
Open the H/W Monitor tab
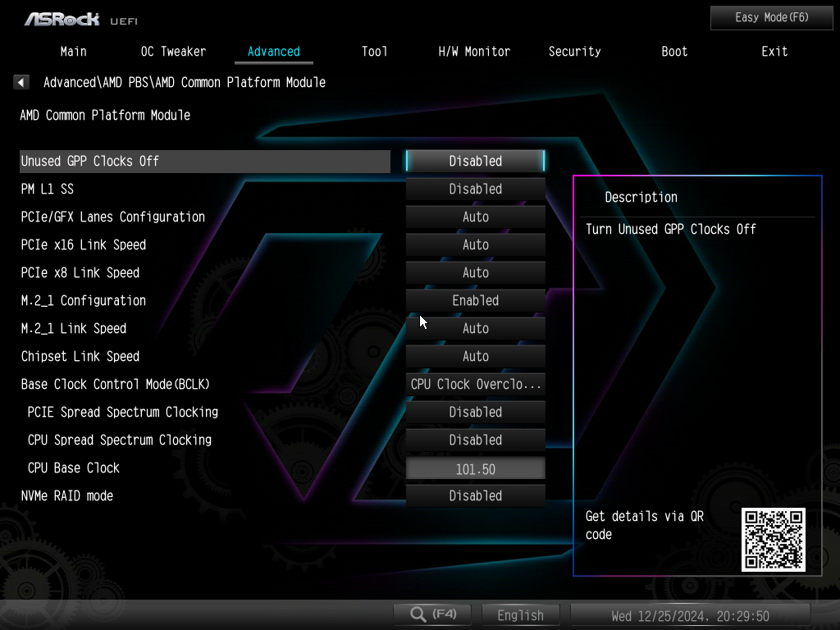tap(474, 52)
